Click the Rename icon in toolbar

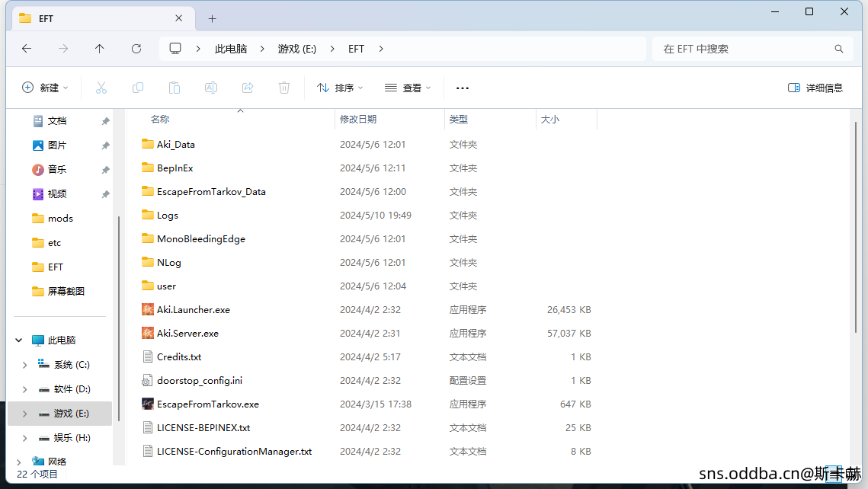point(211,88)
